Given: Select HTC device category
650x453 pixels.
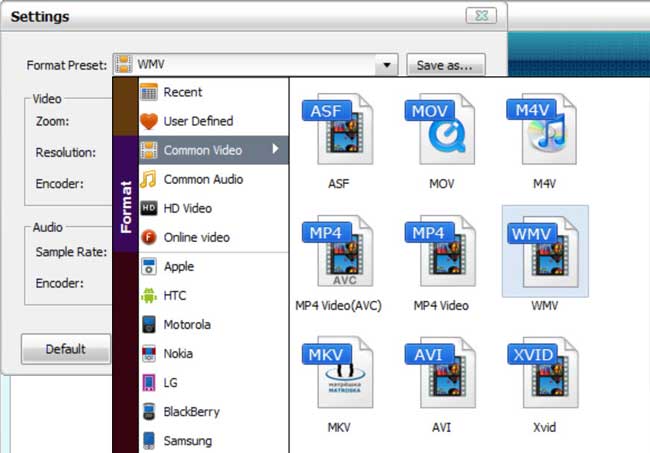Looking at the screenshot, I should click(x=213, y=296).
